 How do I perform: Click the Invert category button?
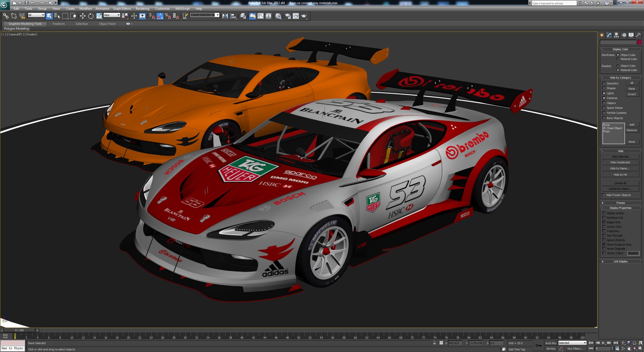[x=632, y=94]
